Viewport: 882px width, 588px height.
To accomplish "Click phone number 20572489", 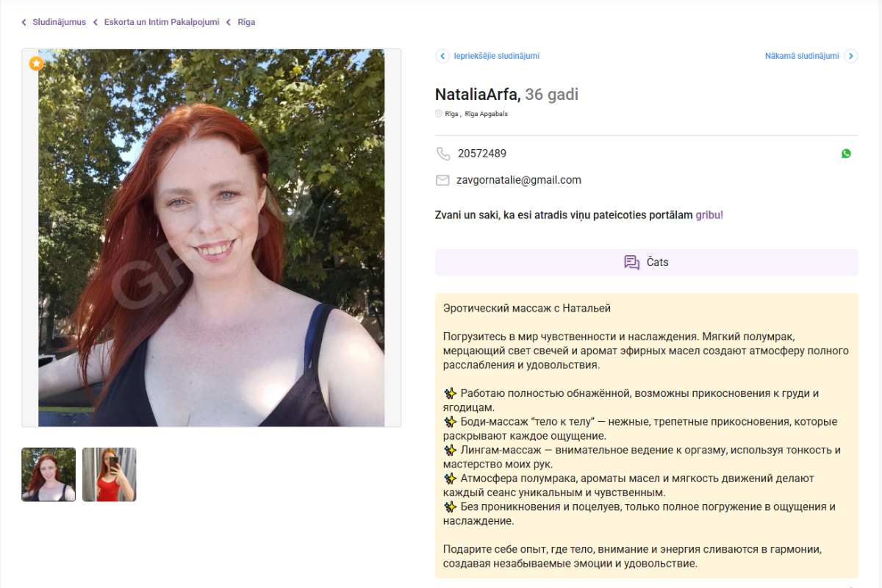I will coord(482,154).
